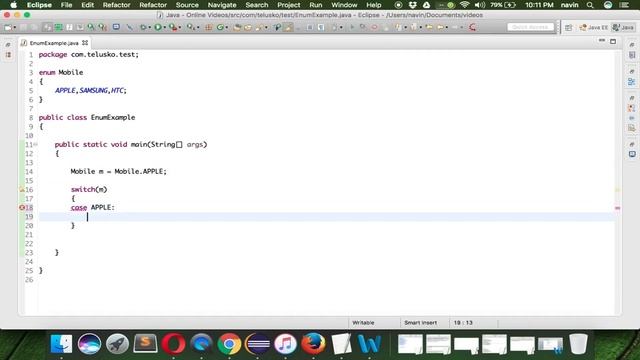Click the Open Task toolbar icon
The width and height of the screenshot is (640, 360).
[248, 27]
